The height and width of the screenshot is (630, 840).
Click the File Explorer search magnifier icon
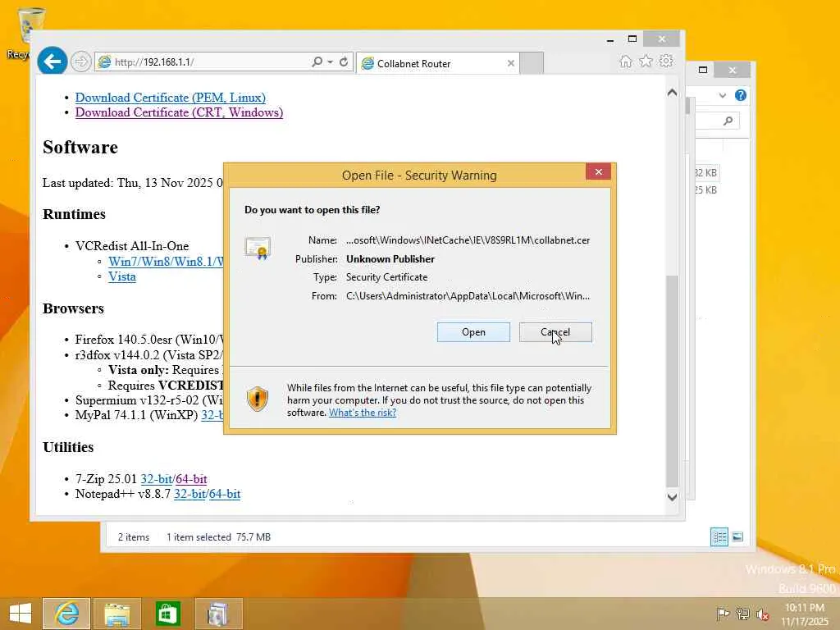pos(728,121)
